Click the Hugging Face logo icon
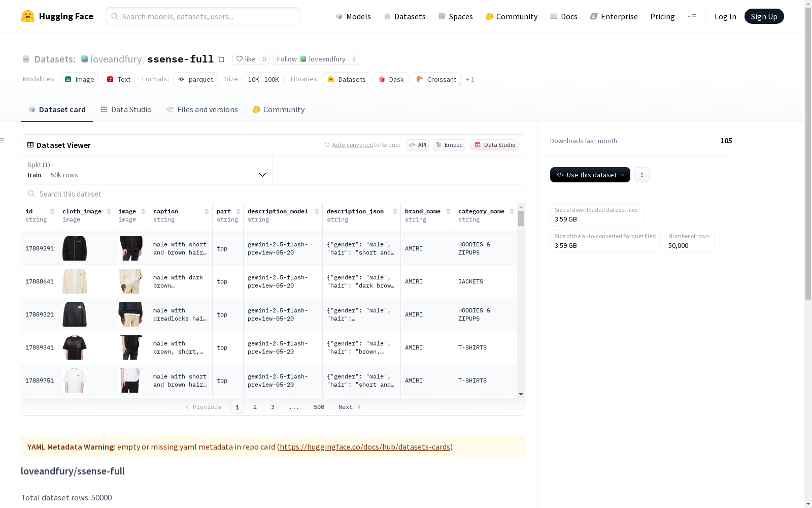 pos(28,16)
